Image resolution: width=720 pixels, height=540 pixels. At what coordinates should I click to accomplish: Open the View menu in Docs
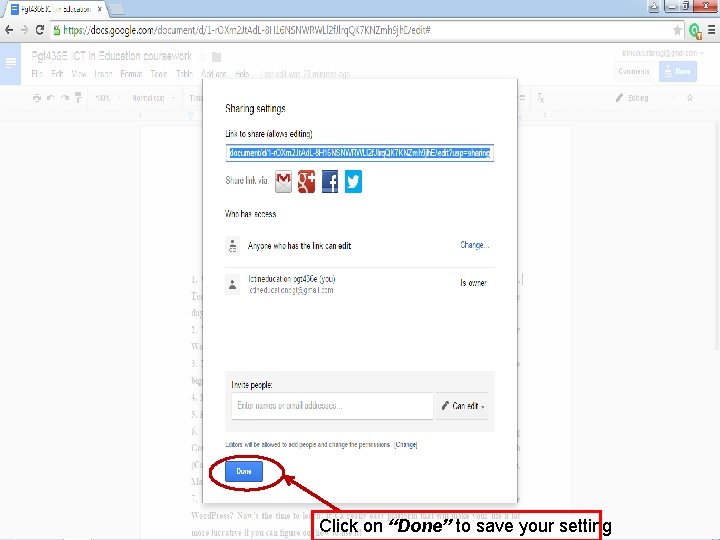click(x=79, y=73)
